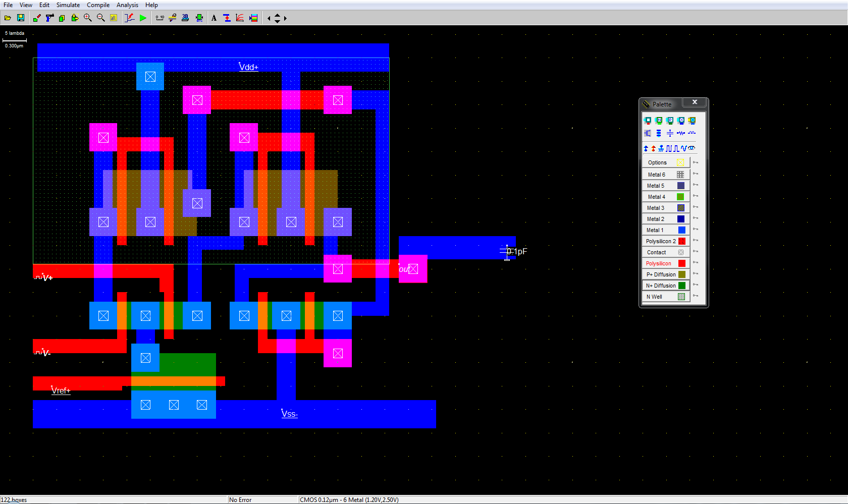Select the Polysilicon layer button

click(666, 263)
